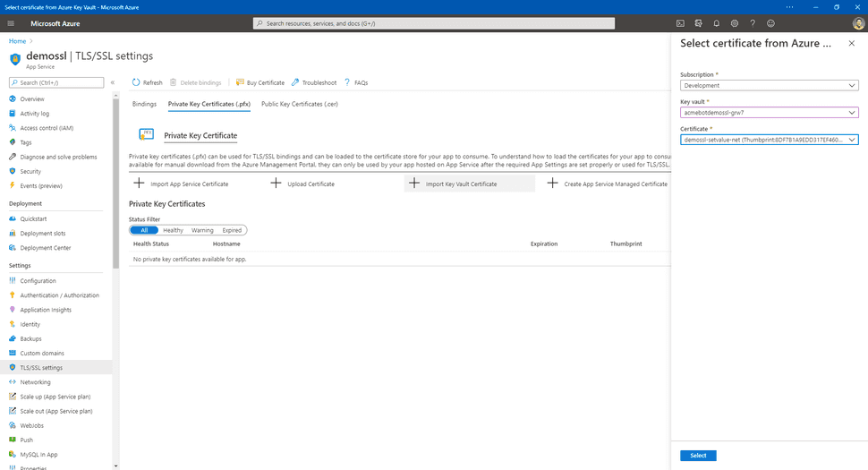Set status filter to Healthy

173,230
